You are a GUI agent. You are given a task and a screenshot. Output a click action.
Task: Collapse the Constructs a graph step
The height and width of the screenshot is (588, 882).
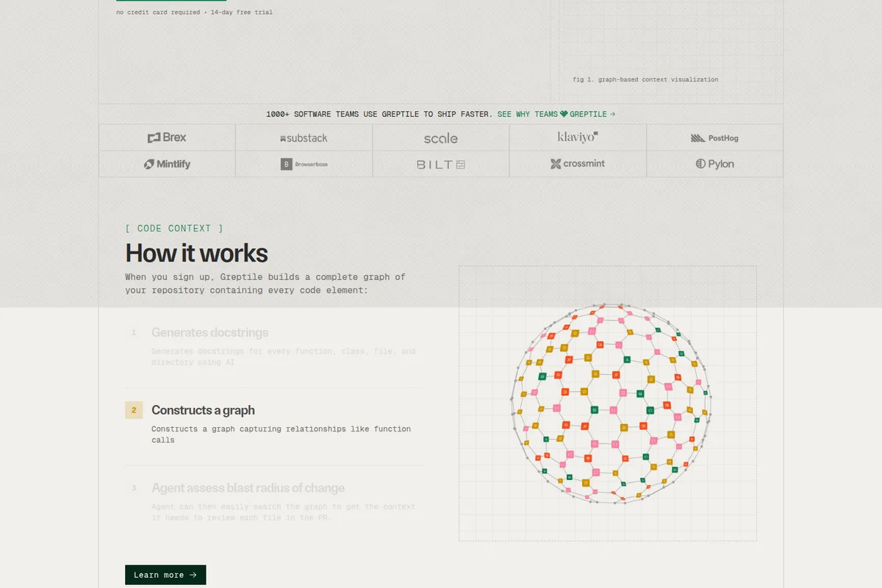click(x=203, y=410)
